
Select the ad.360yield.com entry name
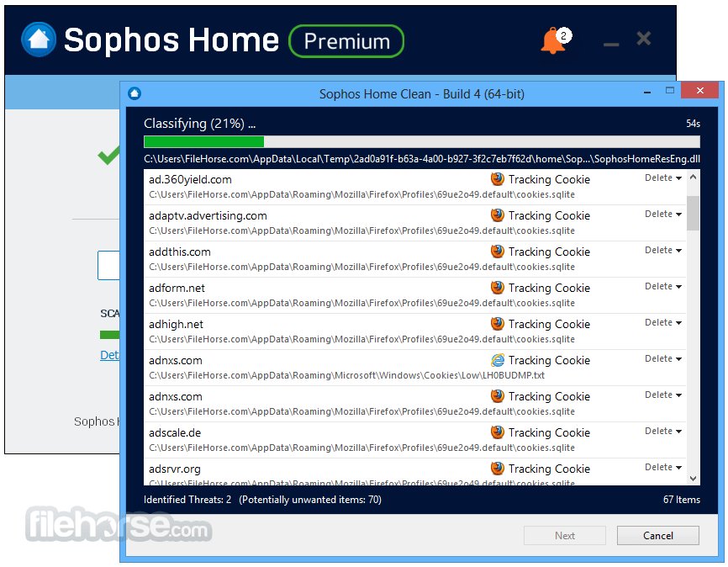(190, 179)
